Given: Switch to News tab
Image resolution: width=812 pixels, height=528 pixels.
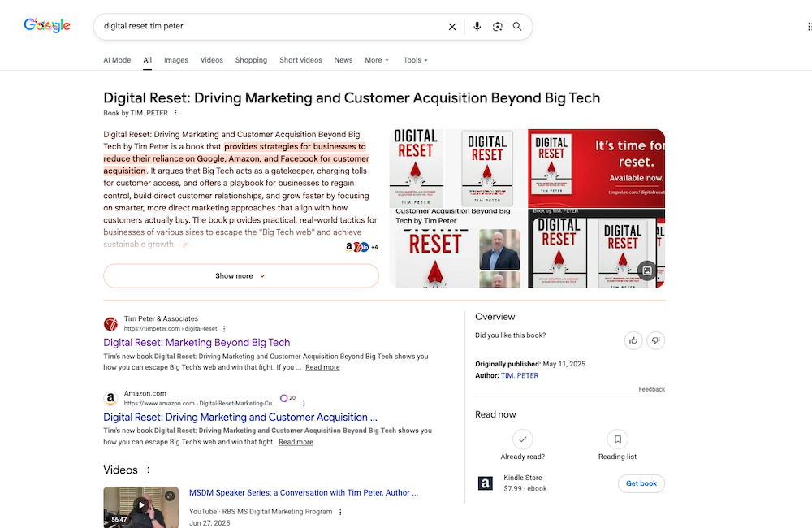Looking at the screenshot, I should click(343, 60).
